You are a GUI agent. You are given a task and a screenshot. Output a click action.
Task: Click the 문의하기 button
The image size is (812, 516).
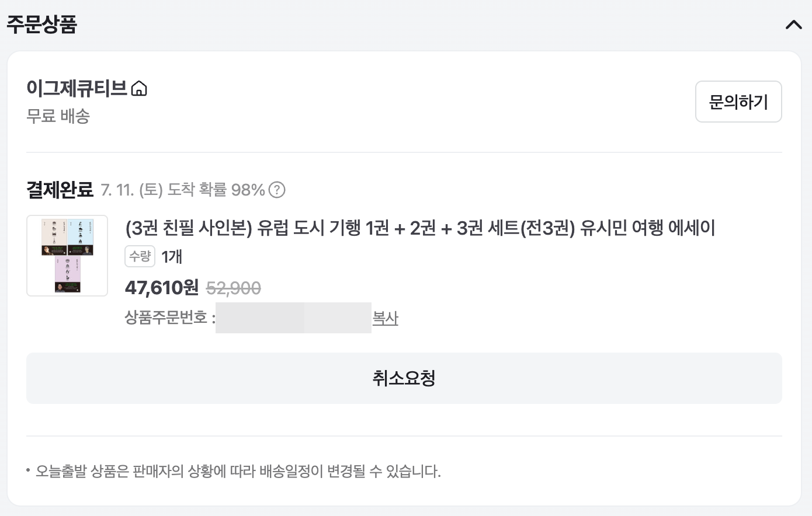click(738, 102)
